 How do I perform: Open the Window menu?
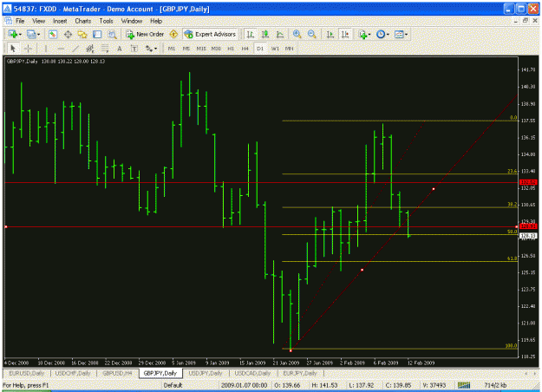[x=132, y=21]
